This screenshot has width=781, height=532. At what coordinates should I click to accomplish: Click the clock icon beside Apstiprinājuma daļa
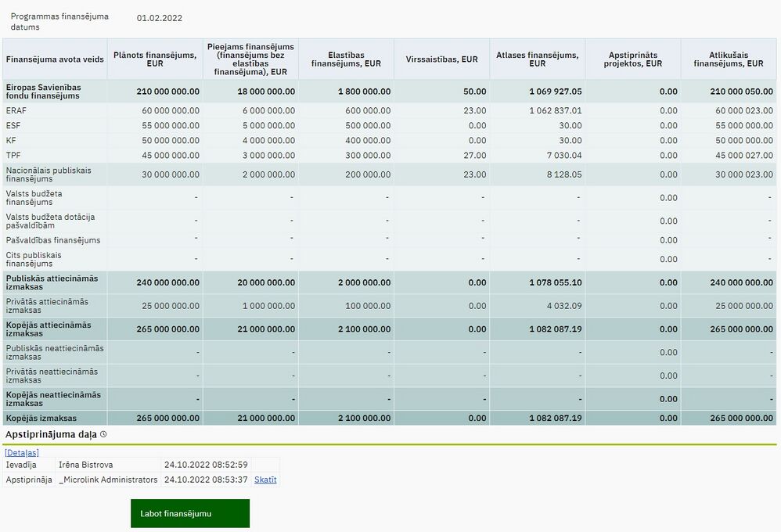click(x=103, y=434)
